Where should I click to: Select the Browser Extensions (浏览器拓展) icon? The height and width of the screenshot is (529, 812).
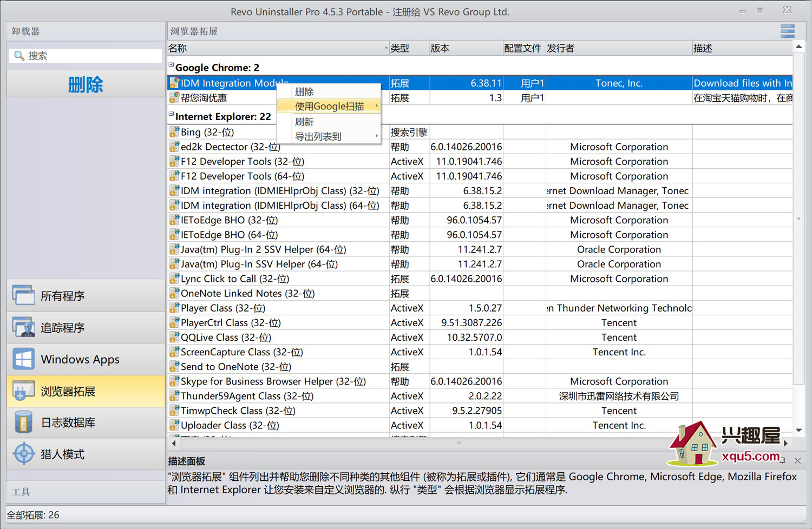(23, 391)
